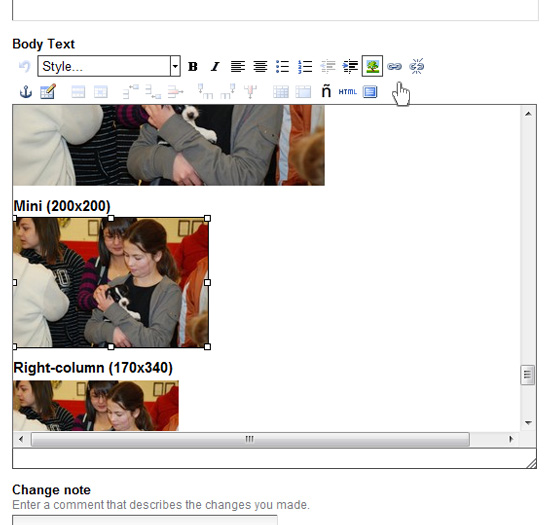The width and height of the screenshot is (550, 525).
Task: Click the horizontal scrollbar thumb
Action: coord(250,439)
